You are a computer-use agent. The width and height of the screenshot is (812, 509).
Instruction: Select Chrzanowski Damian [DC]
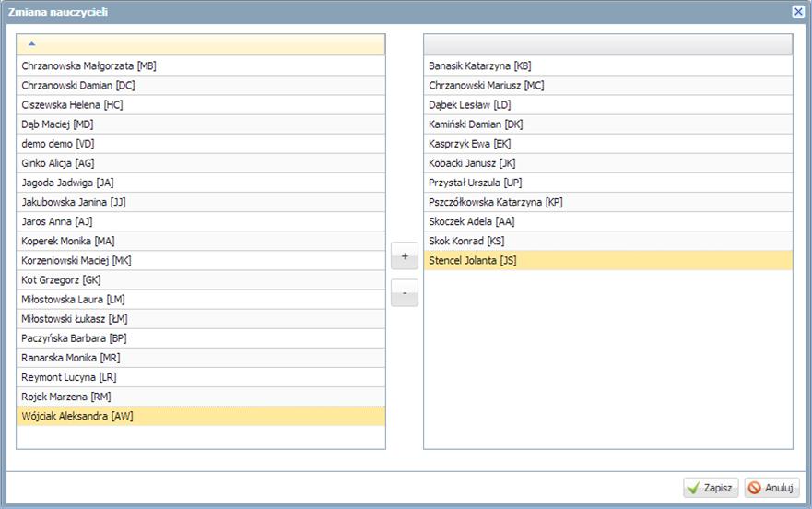[x=201, y=86]
